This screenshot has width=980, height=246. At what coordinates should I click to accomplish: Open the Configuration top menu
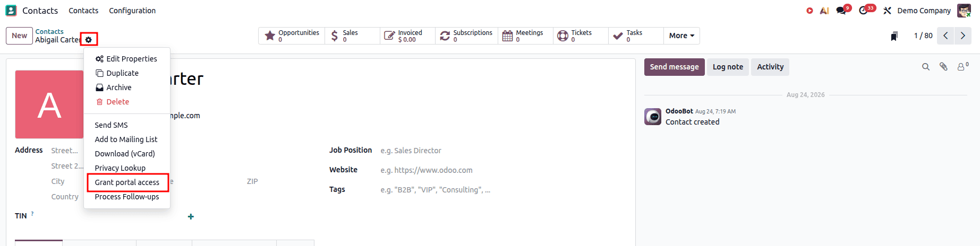132,11
